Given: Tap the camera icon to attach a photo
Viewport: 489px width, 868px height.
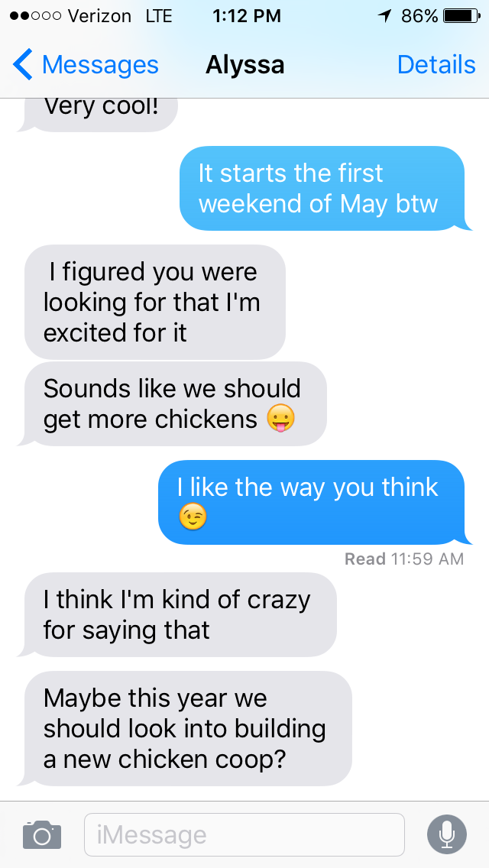Looking at the screenshot, I should (x=41, y=834).
